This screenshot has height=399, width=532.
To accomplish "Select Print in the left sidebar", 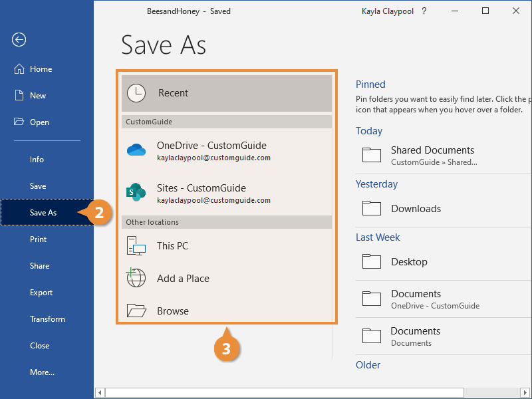I will click(38, 239).
